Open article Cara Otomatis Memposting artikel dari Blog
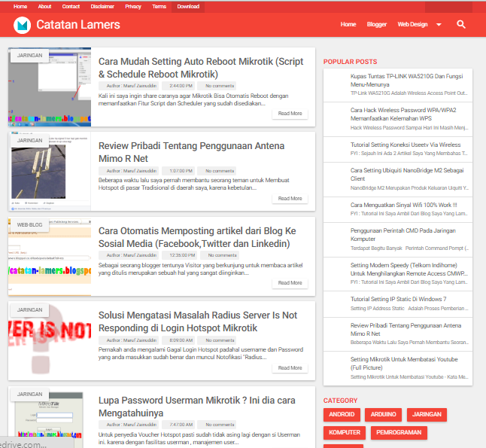486x448 pixels. tap(197, 237)
